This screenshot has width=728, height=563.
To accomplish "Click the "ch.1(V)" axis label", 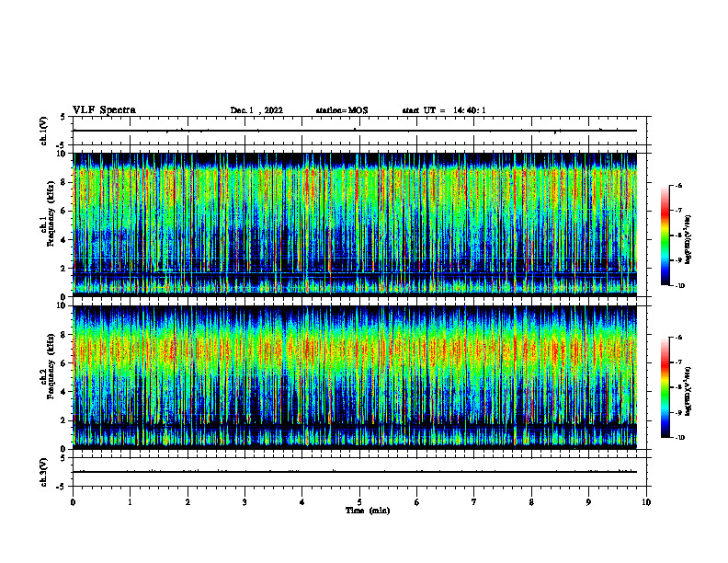I will 44,131.
